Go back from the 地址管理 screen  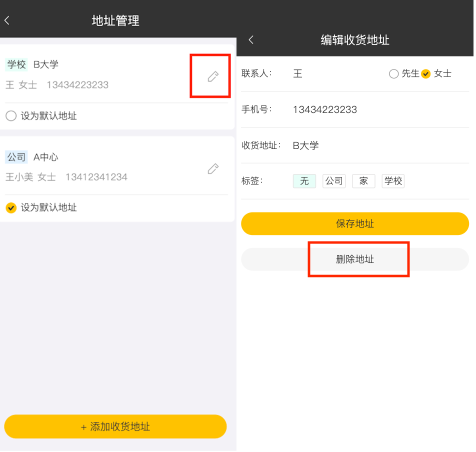point(7,20)
